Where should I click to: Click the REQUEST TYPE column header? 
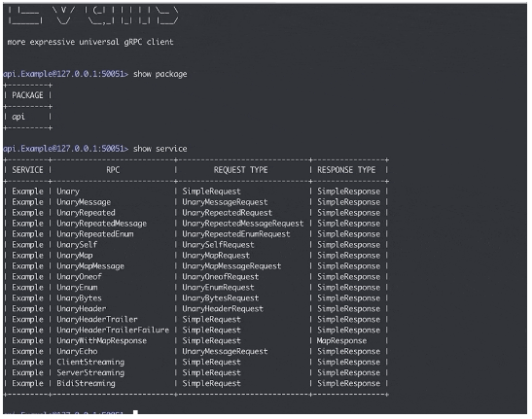[x=240, y=170]
